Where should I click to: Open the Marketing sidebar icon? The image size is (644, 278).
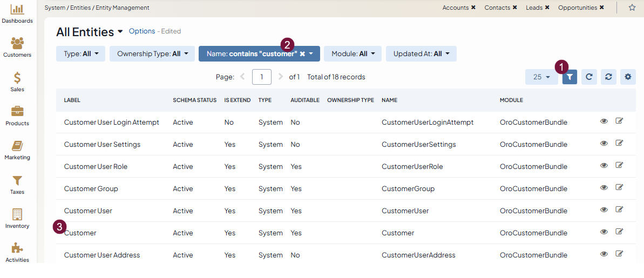click(17, 146)
